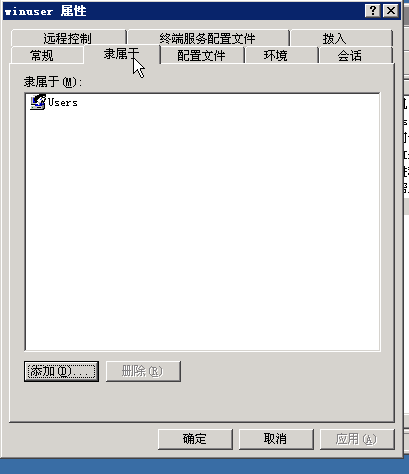Click the Users group icon in list
Image resolution: width=409 pixels, height=474 pixels.
(x=38, y=102)
